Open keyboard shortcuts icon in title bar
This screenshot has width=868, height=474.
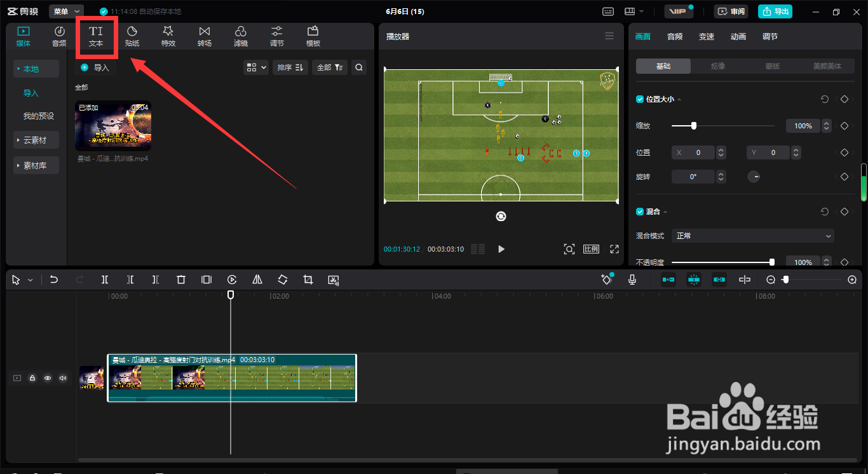tap(608, 11)
